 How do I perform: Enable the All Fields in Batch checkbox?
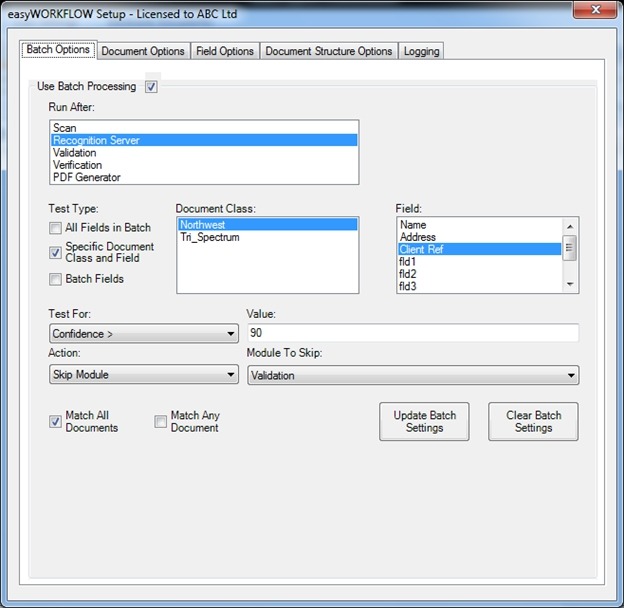[x=56, y=228]
